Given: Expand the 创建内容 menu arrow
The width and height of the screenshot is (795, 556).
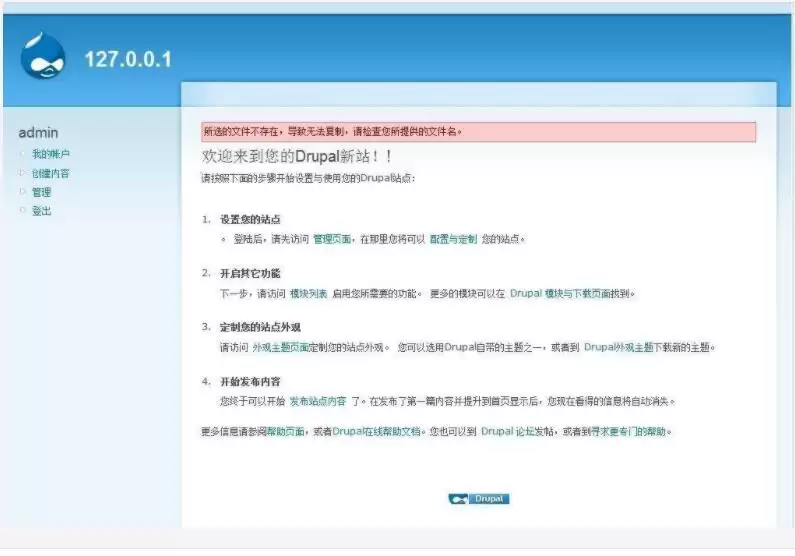Looking at the screenshot, I should tap(22, 173).
